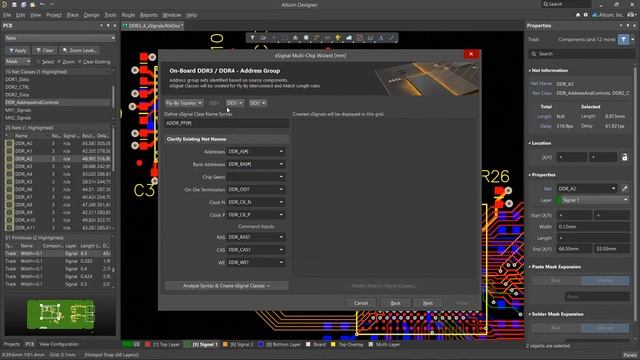640x360 pixels.
Task: Click the red Top Layer color swatch
Action: pos(148,344)
